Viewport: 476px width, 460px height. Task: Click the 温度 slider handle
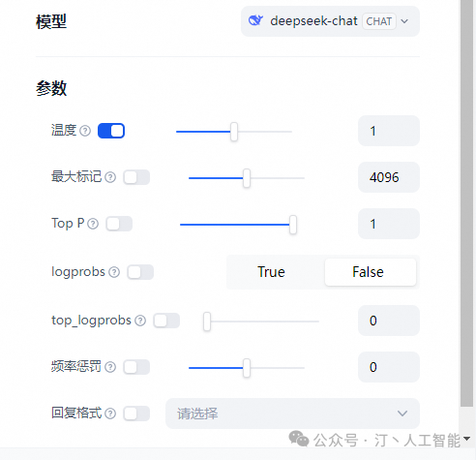[234, 132]
